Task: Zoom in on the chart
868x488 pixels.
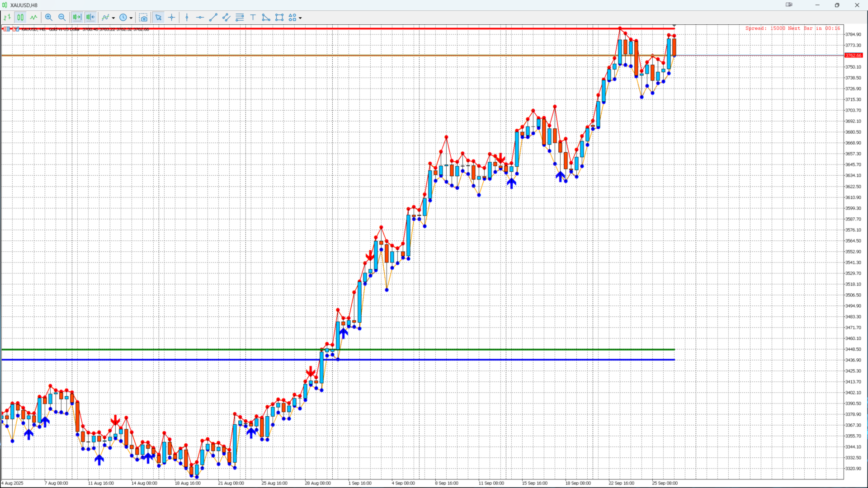Action: (49, 18)
